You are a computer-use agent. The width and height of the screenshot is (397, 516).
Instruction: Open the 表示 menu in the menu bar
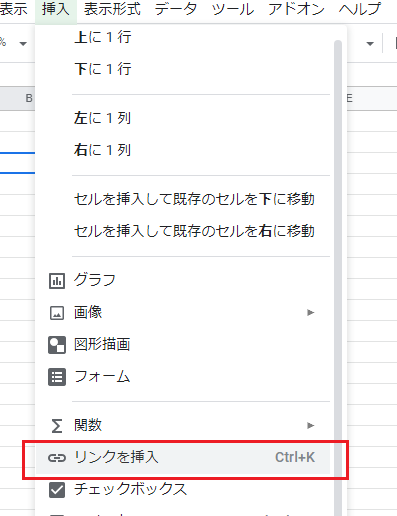13,9
